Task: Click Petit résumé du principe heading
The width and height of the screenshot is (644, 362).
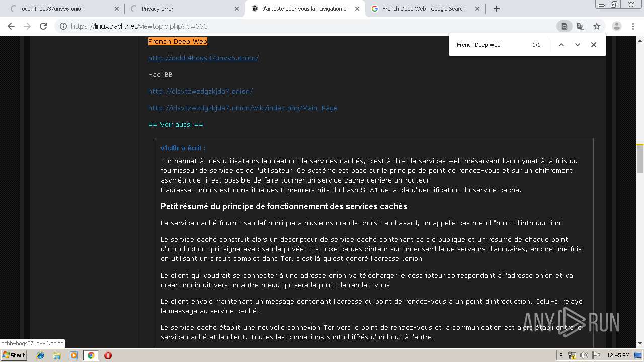Action: (x=284, y=206)
